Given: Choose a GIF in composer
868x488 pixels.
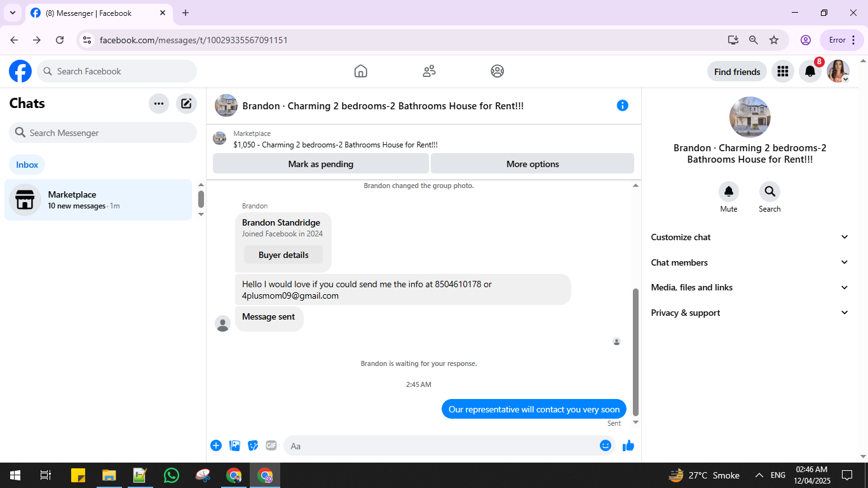Looking at the screenshot, I should 271,445.
